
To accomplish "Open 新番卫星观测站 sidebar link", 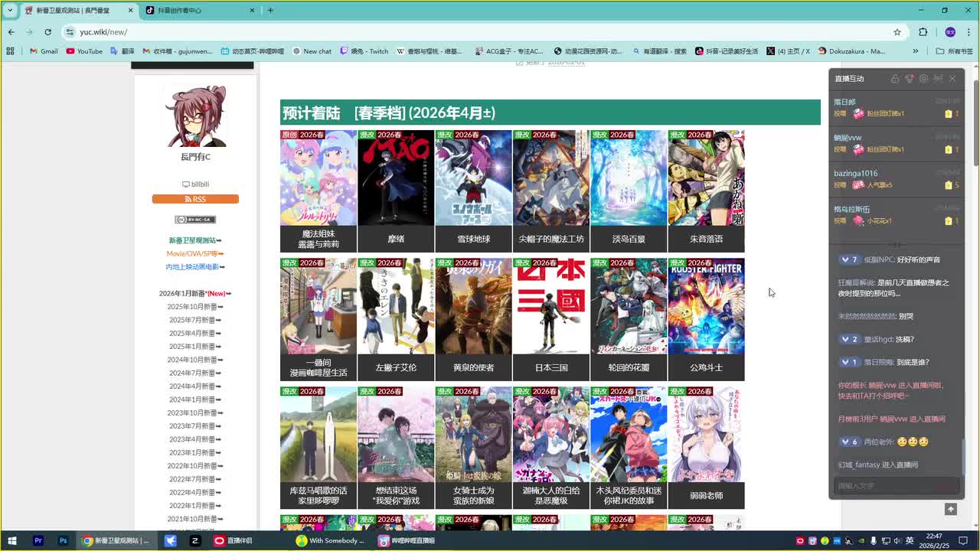I will 195,240.
